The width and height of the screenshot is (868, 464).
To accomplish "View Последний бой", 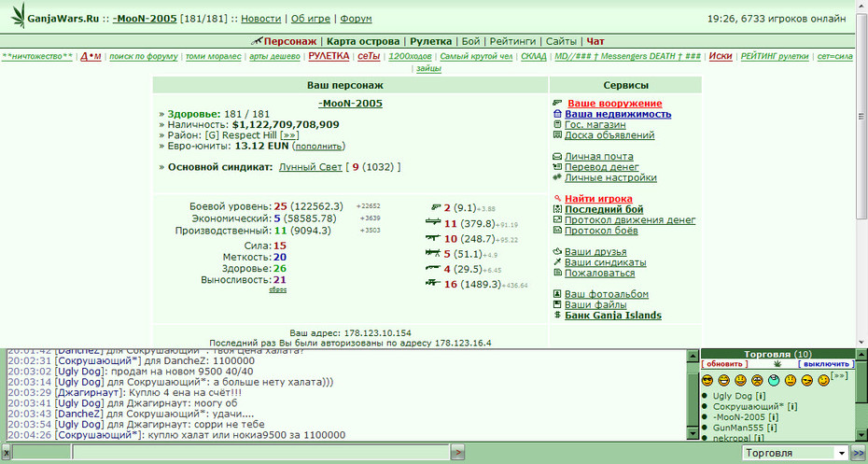I will (604, 209).
